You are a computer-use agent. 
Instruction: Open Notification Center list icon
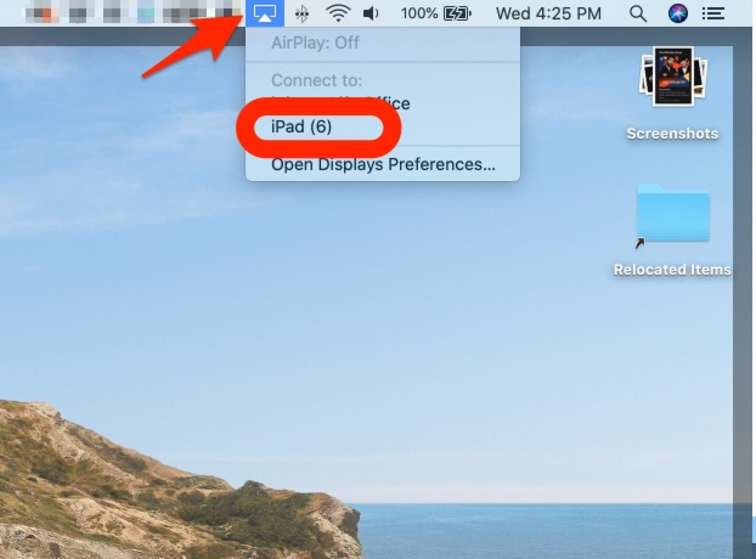point(712,13)
